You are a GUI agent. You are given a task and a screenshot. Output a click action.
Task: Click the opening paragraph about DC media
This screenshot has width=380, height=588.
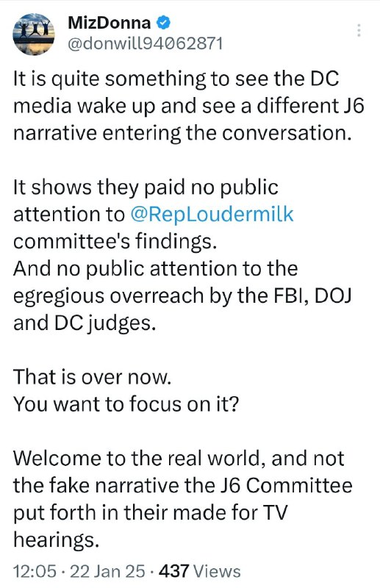[x=189, y=106]
